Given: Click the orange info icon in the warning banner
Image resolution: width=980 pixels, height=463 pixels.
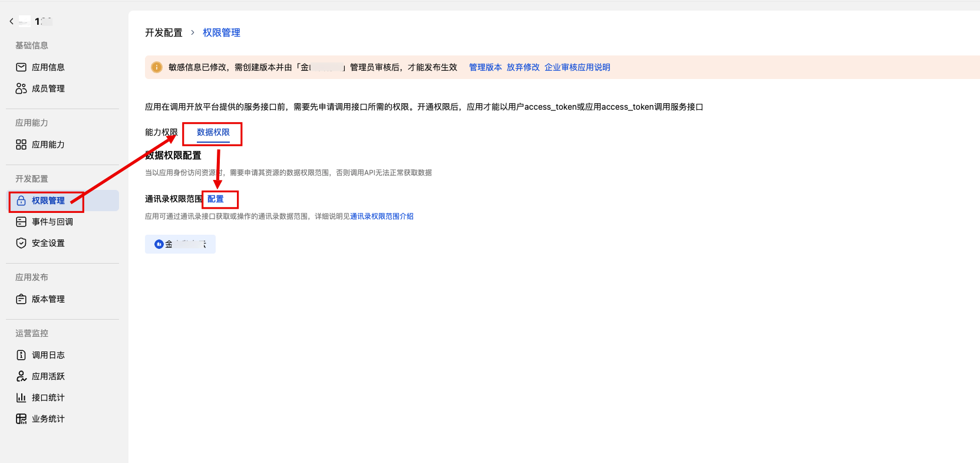Looking at the screenshot, I should pyautogui.click(x=157, y=67).
